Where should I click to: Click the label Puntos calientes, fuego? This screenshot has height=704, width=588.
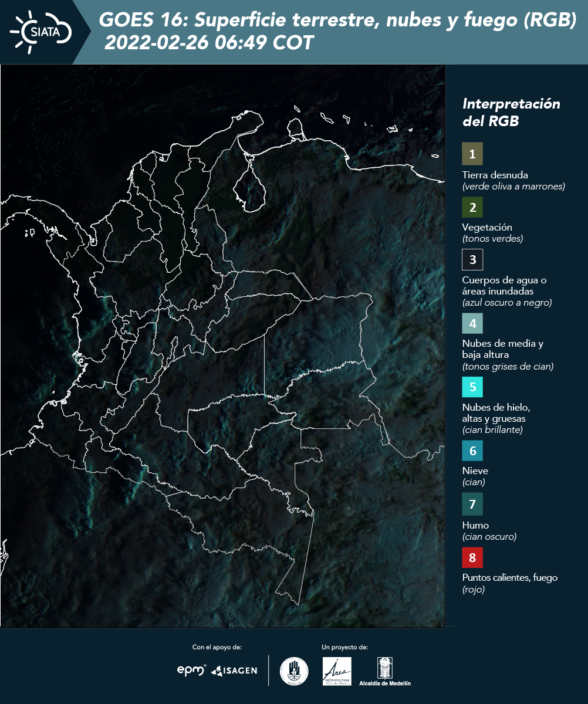(x=510, y=578)
